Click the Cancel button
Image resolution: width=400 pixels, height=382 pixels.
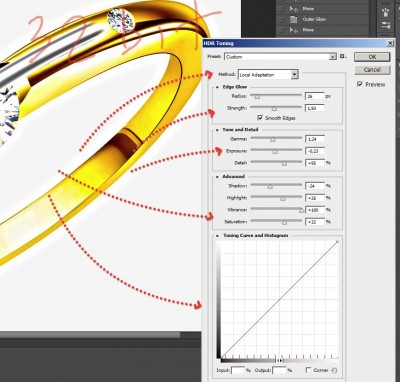pyautogui.click(x=372, y=70)
